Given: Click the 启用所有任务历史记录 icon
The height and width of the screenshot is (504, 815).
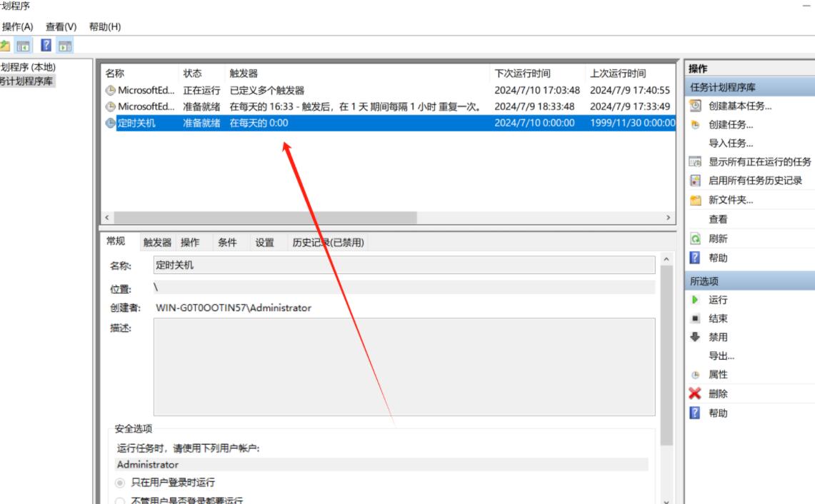Looking at the screenshot, I should tap(695, 181).
